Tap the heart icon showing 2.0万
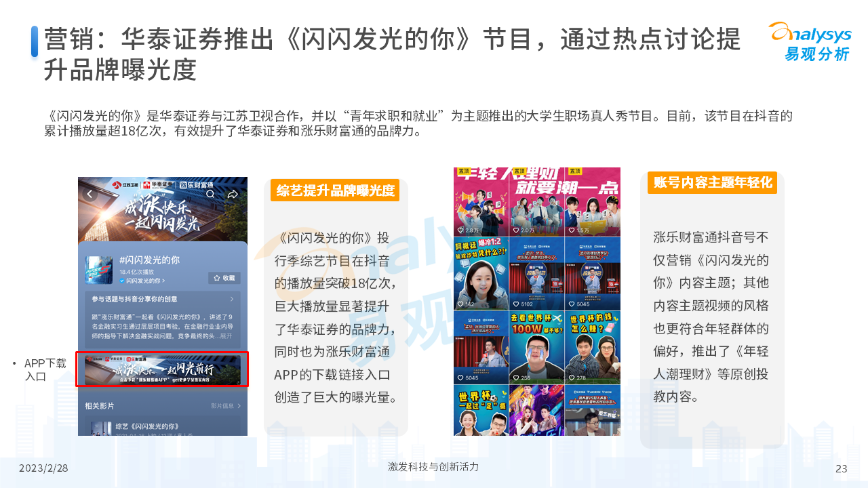Image resolution: width=868 pixels, height=488 pixels. (x=515, y=230)
